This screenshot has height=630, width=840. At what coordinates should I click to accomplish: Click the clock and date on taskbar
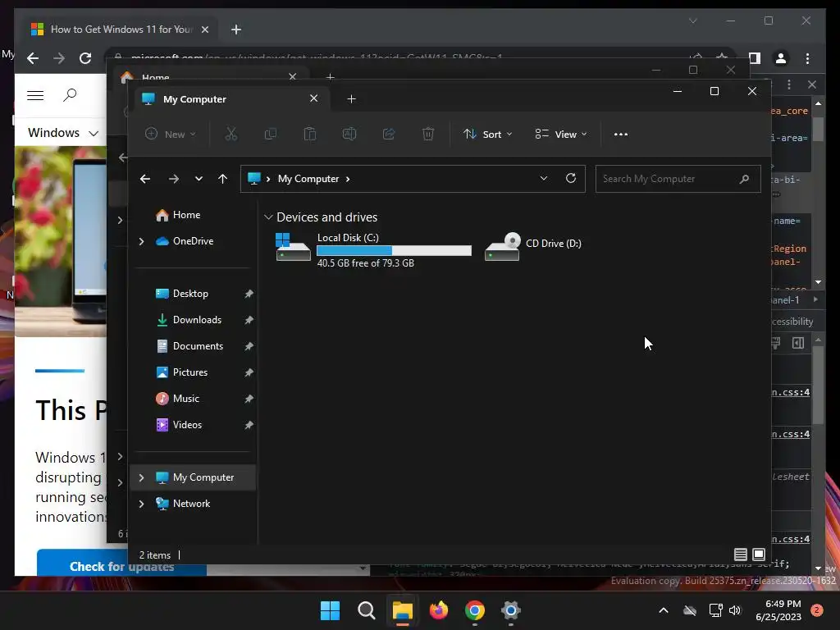(778, 610)
